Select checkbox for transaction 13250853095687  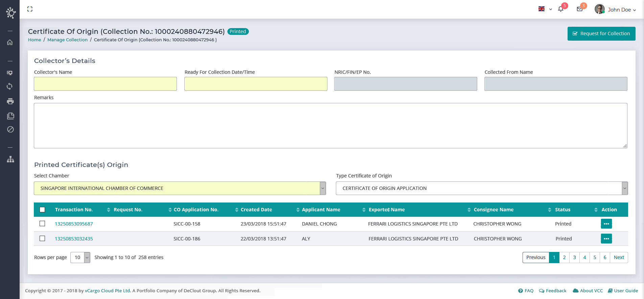[42, 223]
